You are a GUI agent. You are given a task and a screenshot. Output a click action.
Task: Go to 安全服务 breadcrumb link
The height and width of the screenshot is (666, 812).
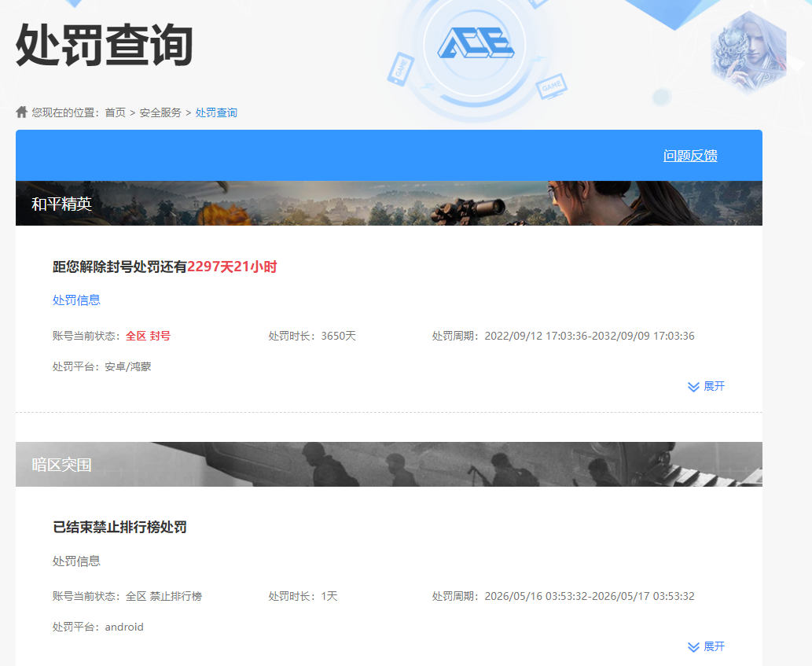pyautogui.click(x=160, y=112)
